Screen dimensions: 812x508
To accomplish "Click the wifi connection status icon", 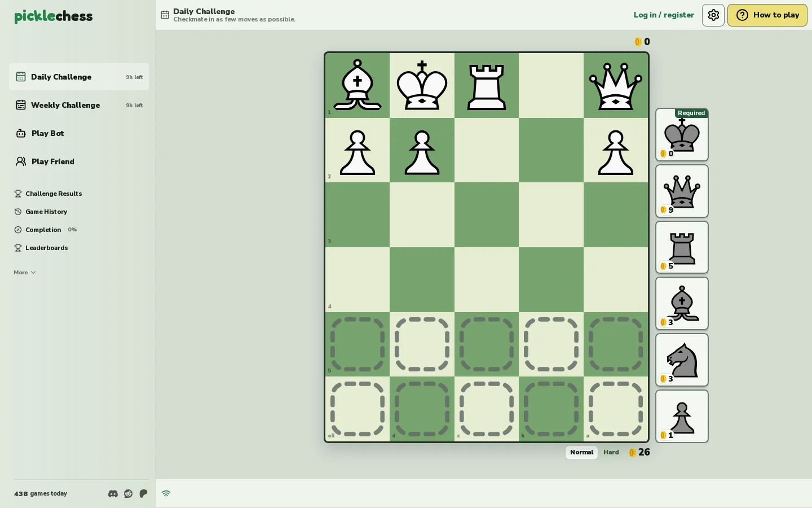I will 166,494.
